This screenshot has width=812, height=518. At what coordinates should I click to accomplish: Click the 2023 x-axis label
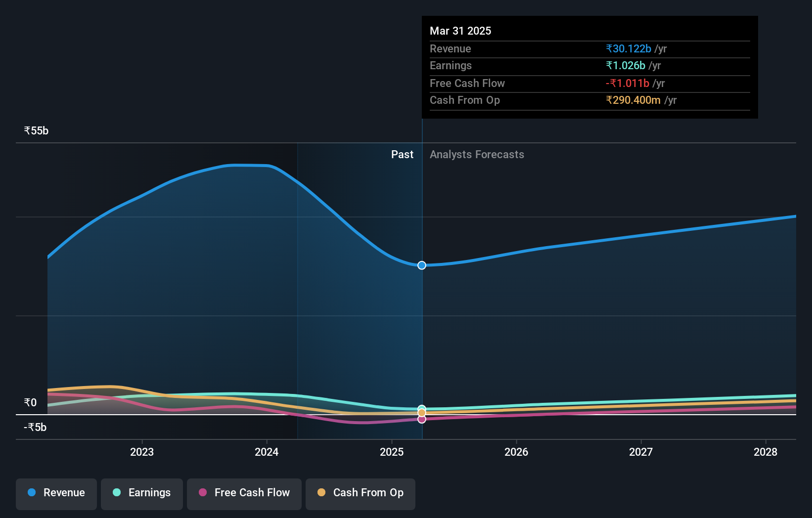tap(142, 452)
